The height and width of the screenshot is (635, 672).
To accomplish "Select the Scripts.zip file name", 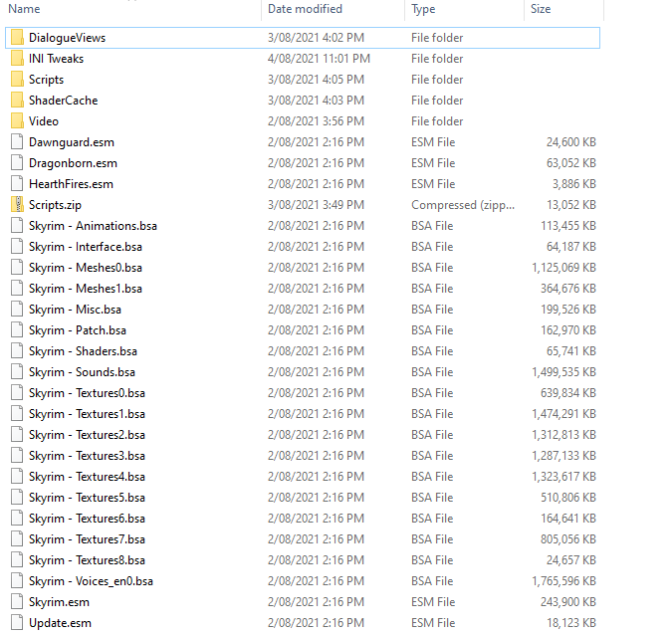I will (x=55, y=205).
